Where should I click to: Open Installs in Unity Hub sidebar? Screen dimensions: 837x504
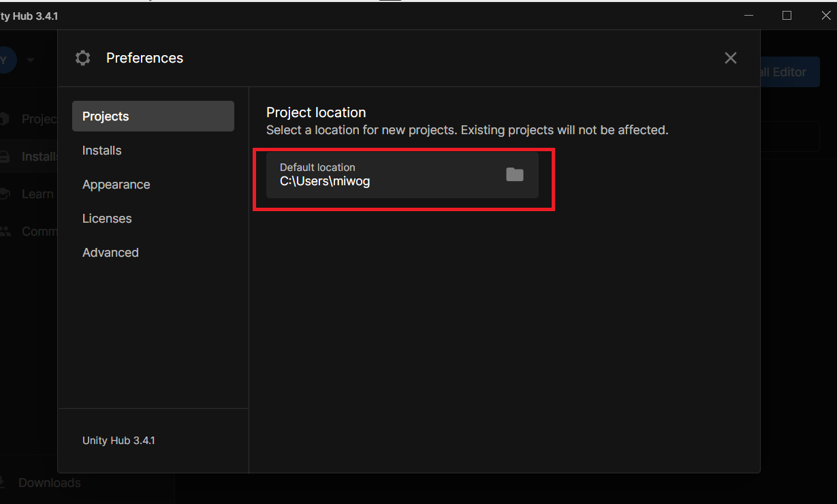pos(29,157)
